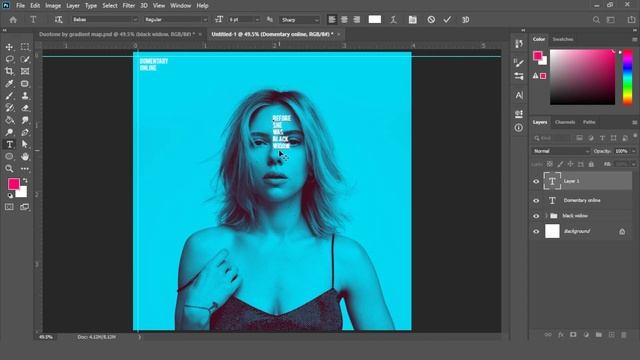This screenshot has width=640, height=360.
Task: Select the Lasso tool
Action: (x=9, y=59)
